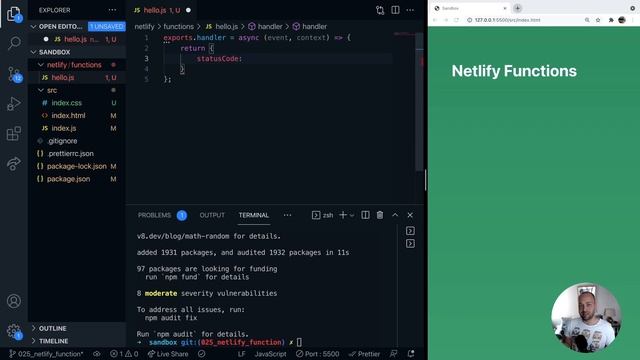The image size is (640, 360).
Task: Add a new terminal with plus icon
Action: pyautogui.click(x=343, y=215)
